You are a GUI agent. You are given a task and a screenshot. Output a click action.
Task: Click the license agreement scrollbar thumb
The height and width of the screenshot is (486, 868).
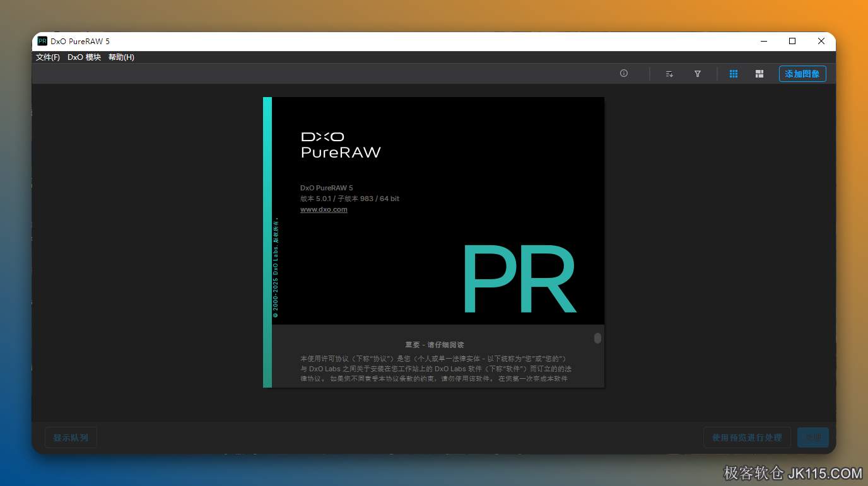pos(597,338)
